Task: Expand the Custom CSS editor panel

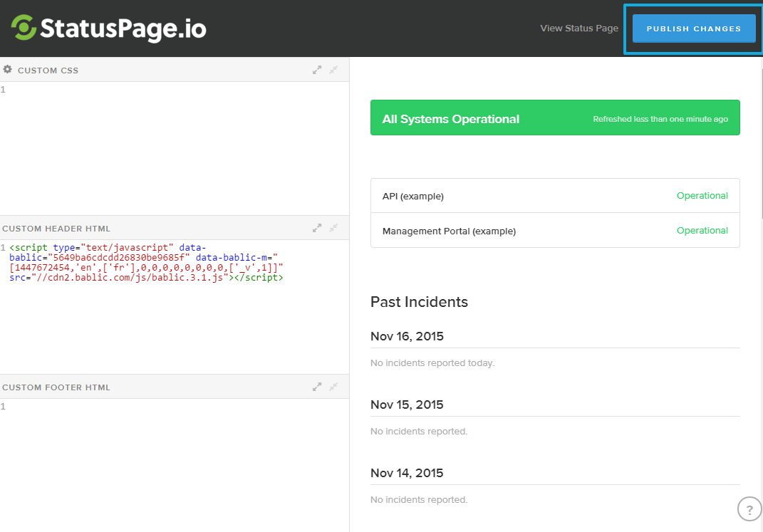Action: [x=317, y=70]
